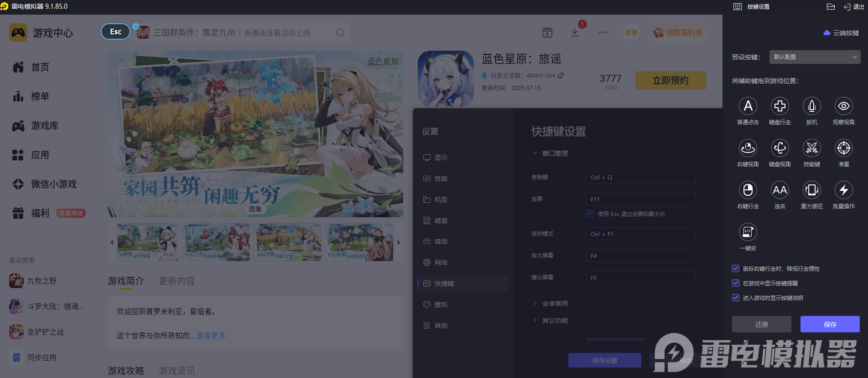This screenshot has height=378, width=868.
Task: Click the 保存 button in key settings
Action: (x=830, y=324)
